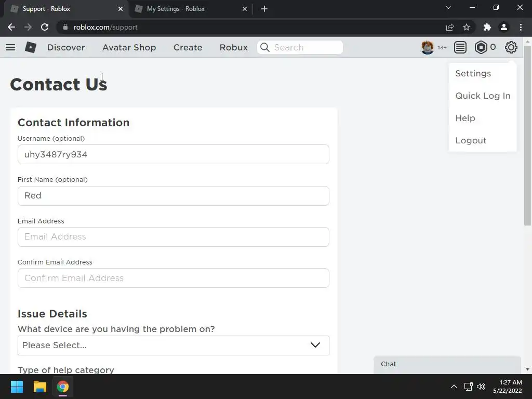Click the browser forward arrow
Screen dimensions: 532x399
pyautogui.click(x=28, y=27)
